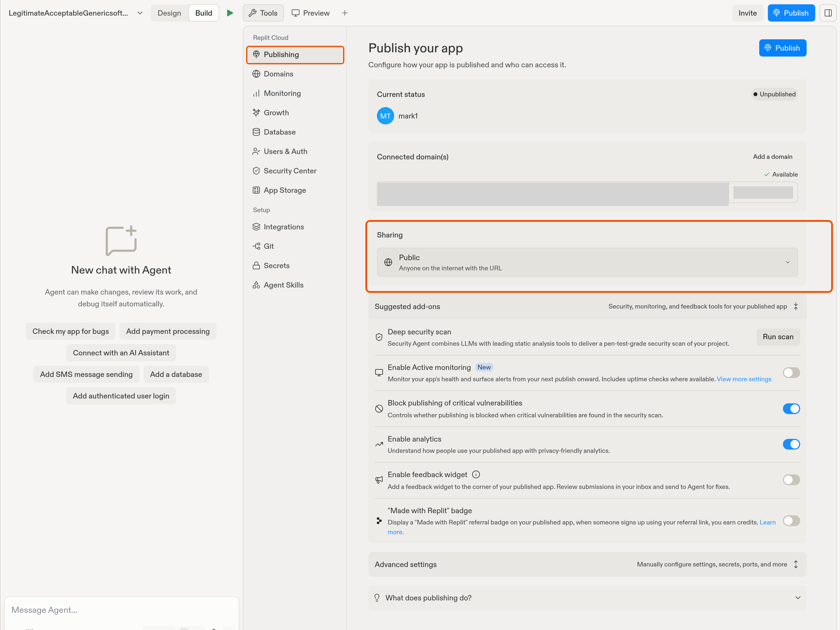Click the Invite button

click(747, 13)
